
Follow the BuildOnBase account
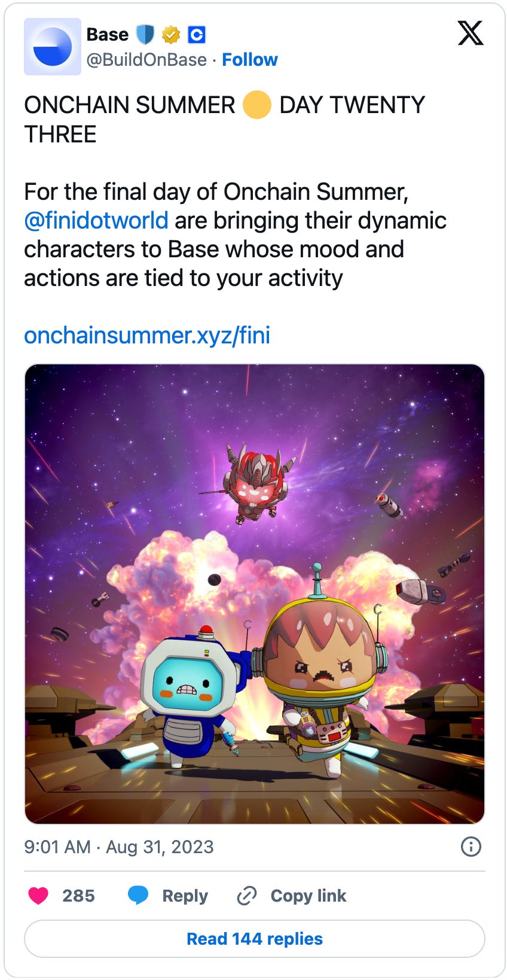250,60
